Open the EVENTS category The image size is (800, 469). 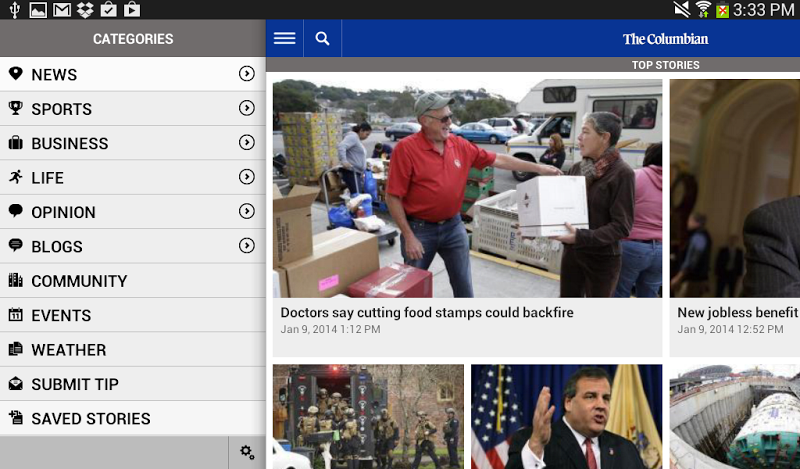click(x=133, y=315)
